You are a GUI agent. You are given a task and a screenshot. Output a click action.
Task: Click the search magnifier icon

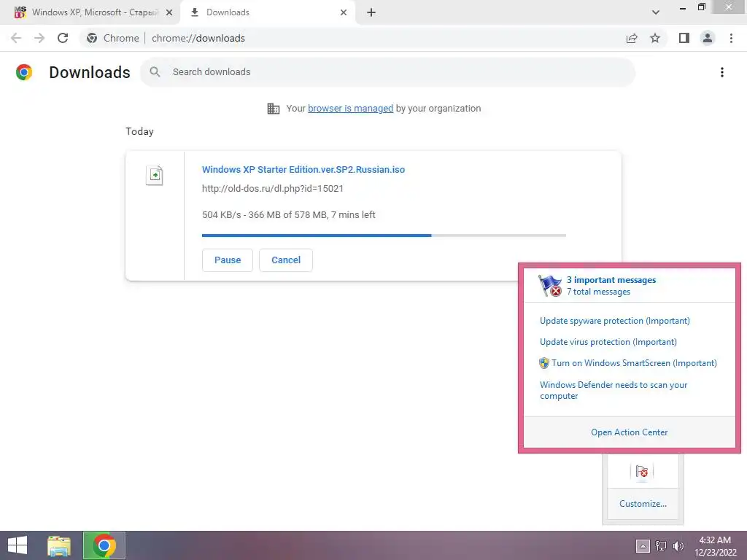point(155,72)
